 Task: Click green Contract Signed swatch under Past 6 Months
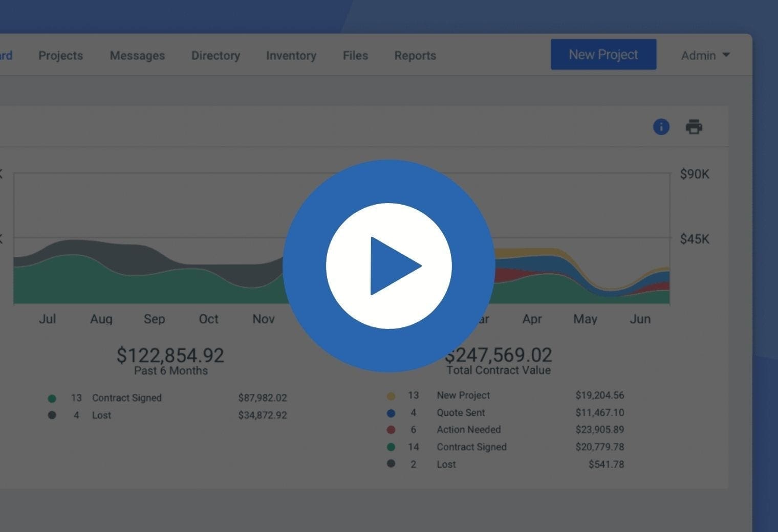52,398
